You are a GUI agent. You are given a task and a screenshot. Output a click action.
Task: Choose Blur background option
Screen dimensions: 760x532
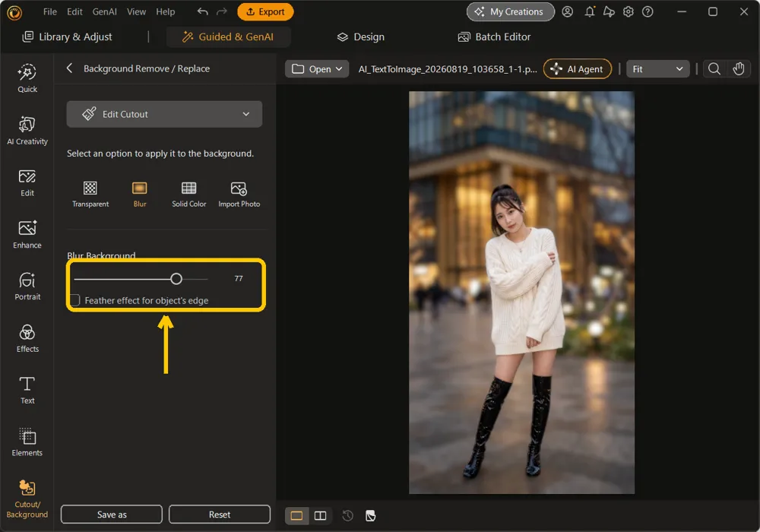[x=140, y=195]
